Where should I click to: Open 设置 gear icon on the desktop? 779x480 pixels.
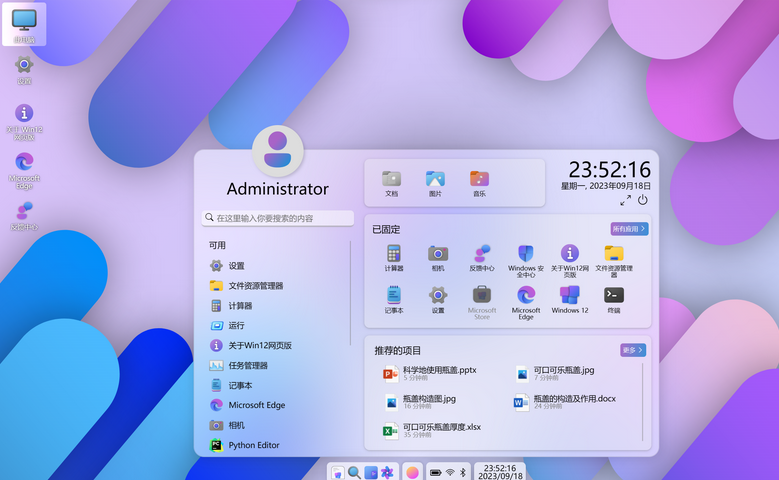(24, 70)
